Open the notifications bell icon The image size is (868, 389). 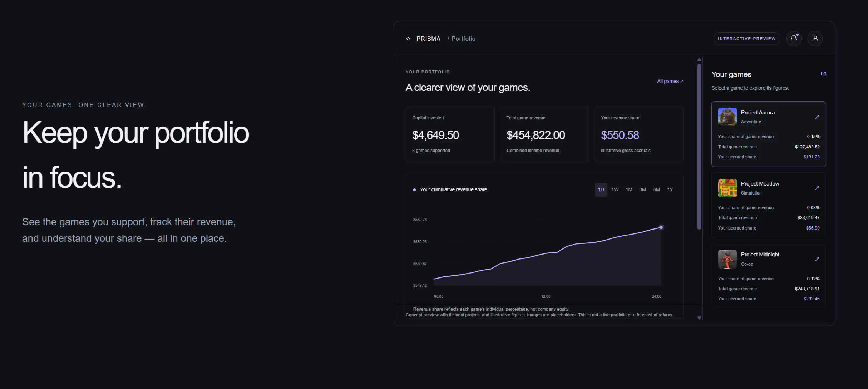pos(794,39)
